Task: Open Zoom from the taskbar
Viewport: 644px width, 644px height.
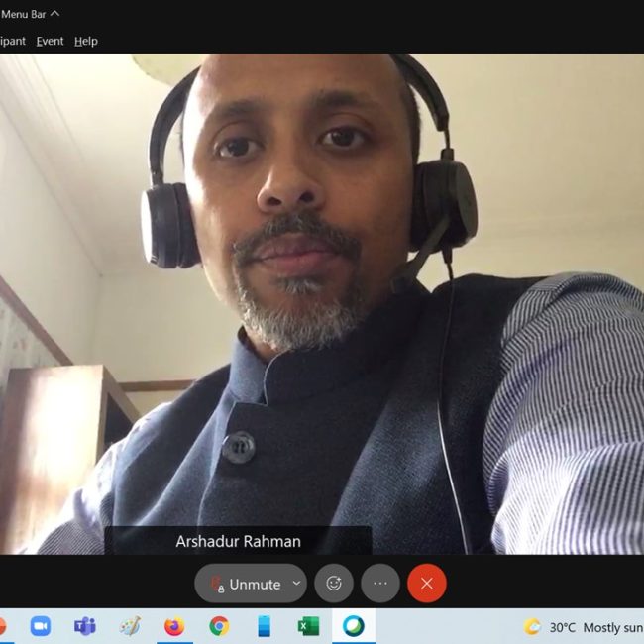Action: pyautogui.click(x=41, y=627)
